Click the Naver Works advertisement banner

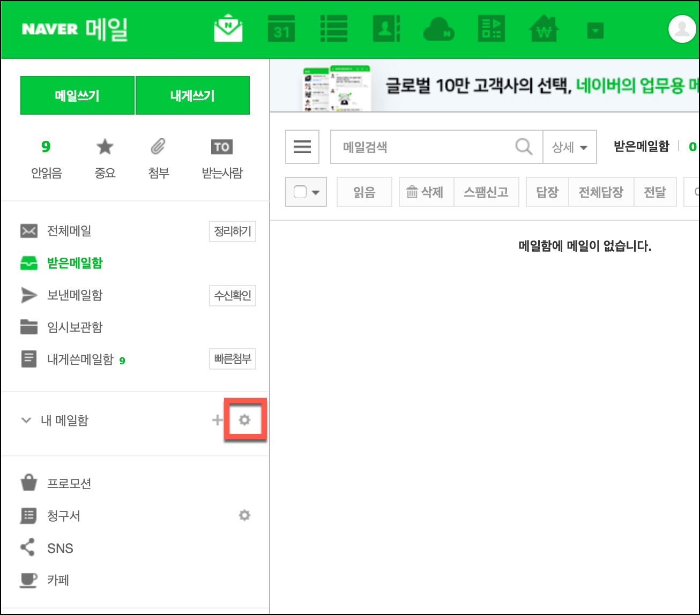(x=485, y=86)
